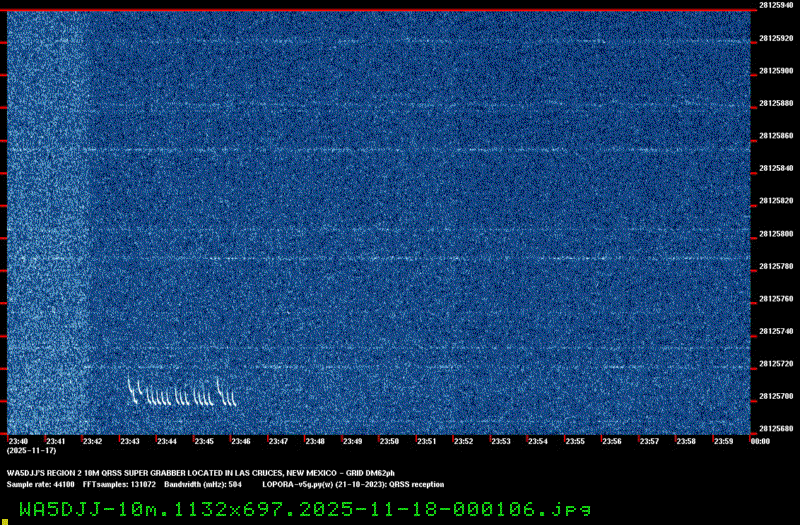
Task: Click the 23:56 time axis label
Action: point(612,441)
